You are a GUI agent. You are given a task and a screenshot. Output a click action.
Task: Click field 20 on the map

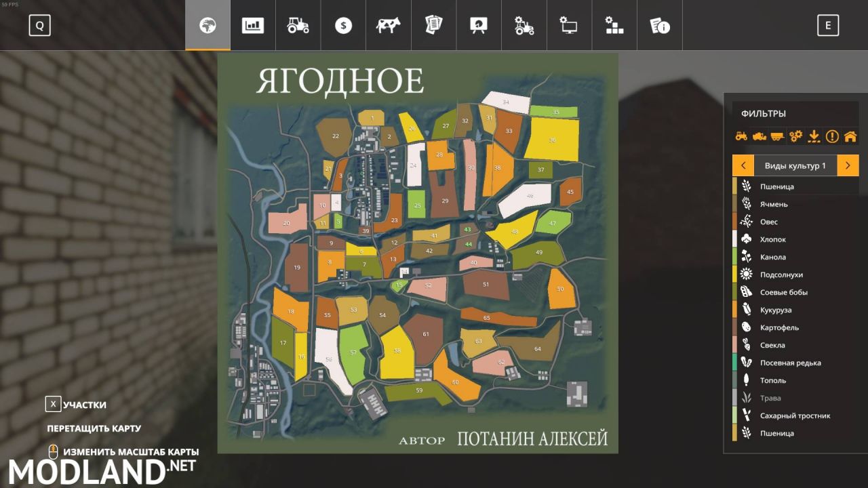(286, 222)
